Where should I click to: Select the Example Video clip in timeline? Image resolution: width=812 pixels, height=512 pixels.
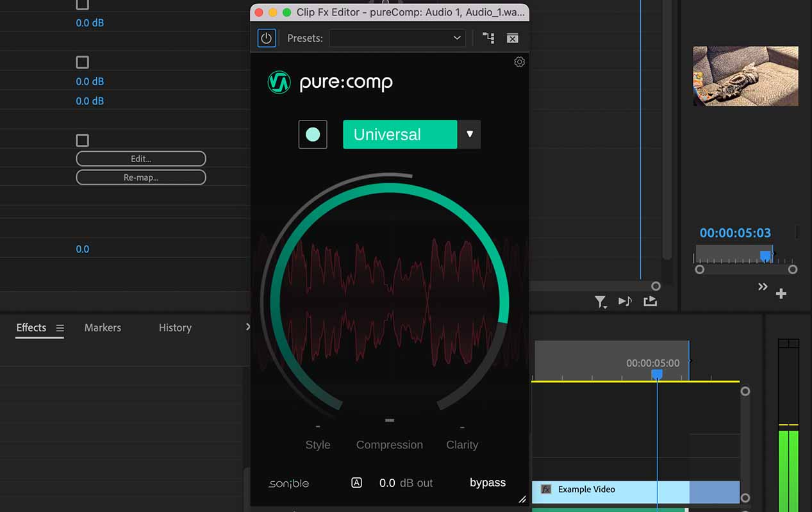635,492
